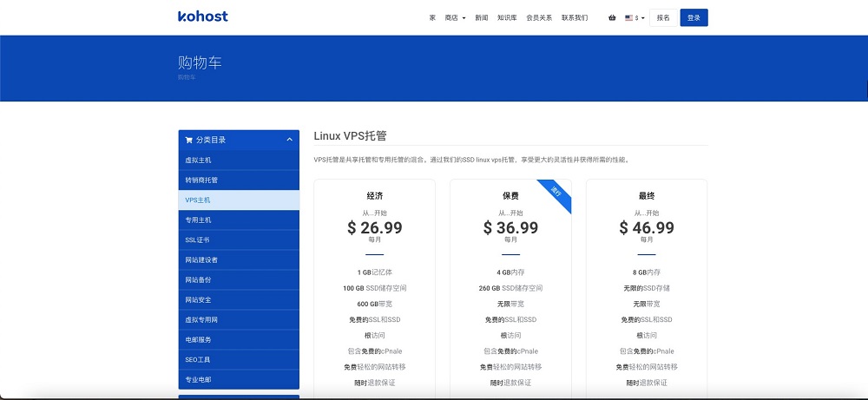Select 专业电邮 category

pyautogui.click(x=239, y=379)
